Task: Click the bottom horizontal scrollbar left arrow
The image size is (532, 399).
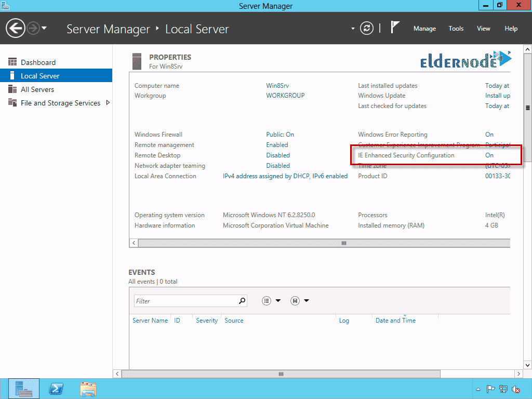Action: click(117, 374)
